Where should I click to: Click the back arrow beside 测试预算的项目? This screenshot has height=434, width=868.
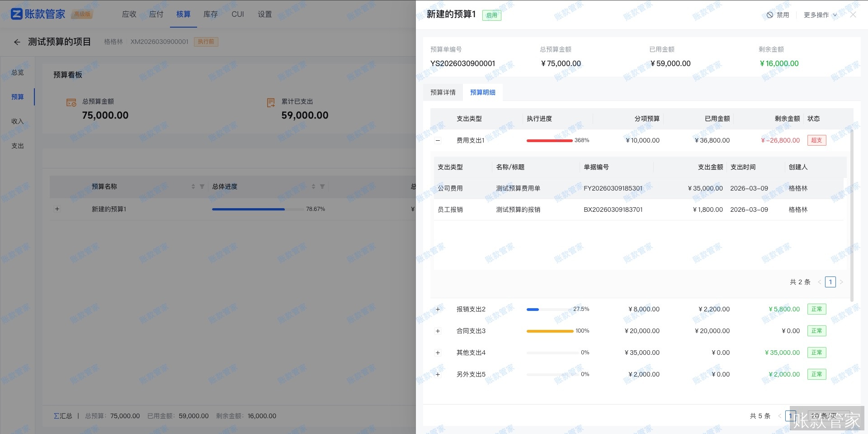tap(17, 42)
